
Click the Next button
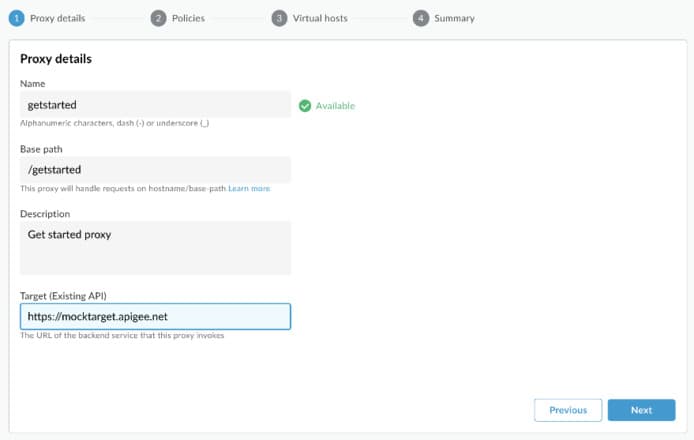point(641,410)
